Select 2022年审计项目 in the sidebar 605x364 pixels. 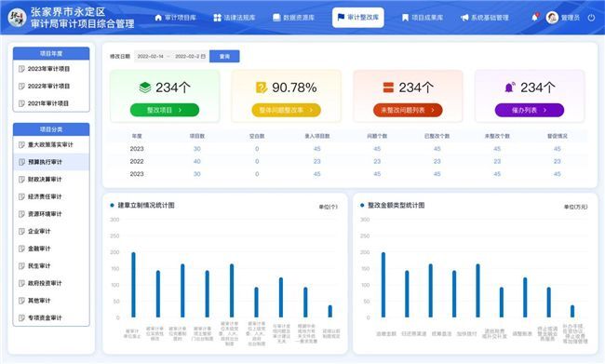[51, 86]
